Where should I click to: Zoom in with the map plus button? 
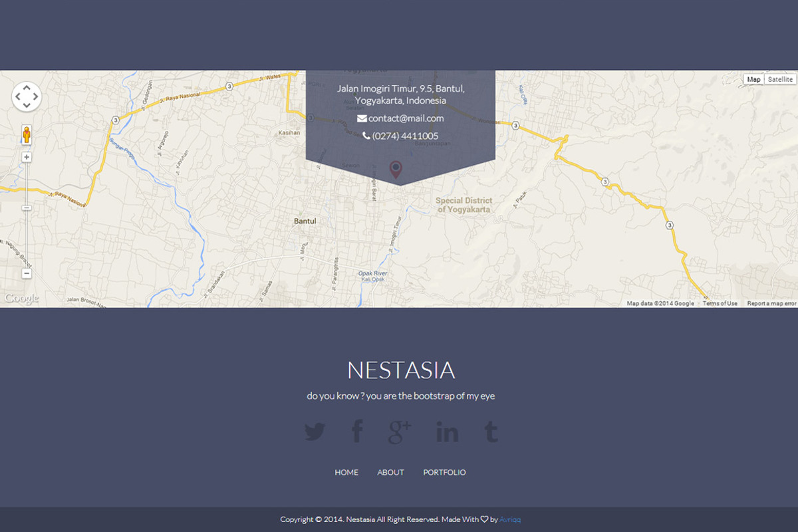27,158
